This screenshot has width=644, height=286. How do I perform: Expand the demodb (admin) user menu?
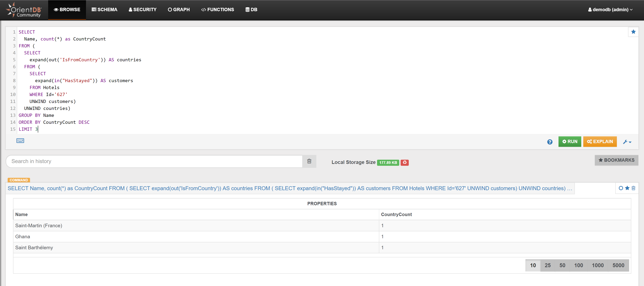pos(610,9)
